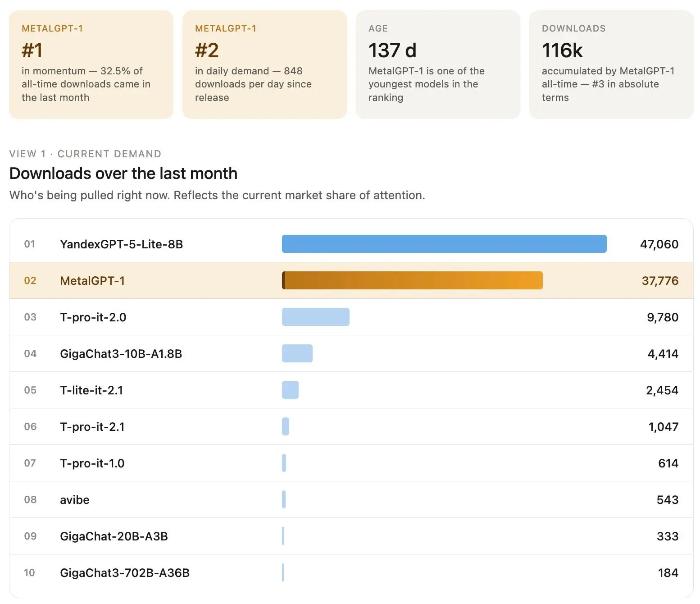Select the 1,047 downloads value
The height and width of the screenshot is (604, 700).
[664, 427]
